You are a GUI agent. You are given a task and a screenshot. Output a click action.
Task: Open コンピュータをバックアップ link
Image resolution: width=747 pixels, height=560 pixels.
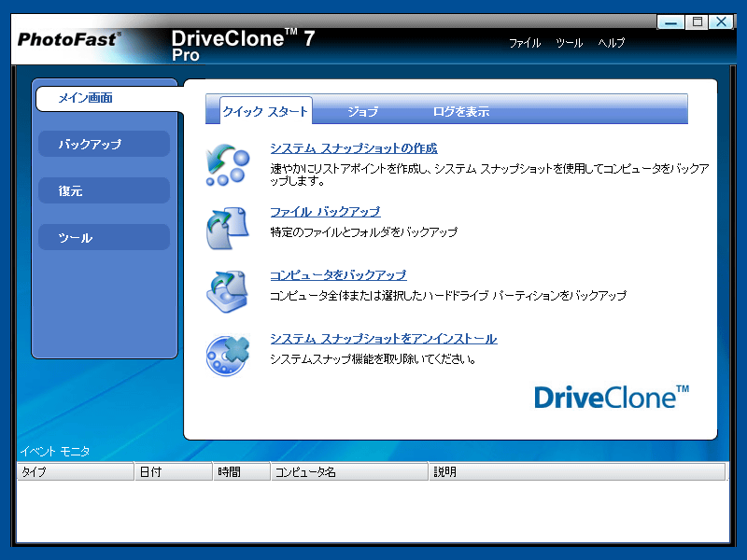[x=338, y=275]
